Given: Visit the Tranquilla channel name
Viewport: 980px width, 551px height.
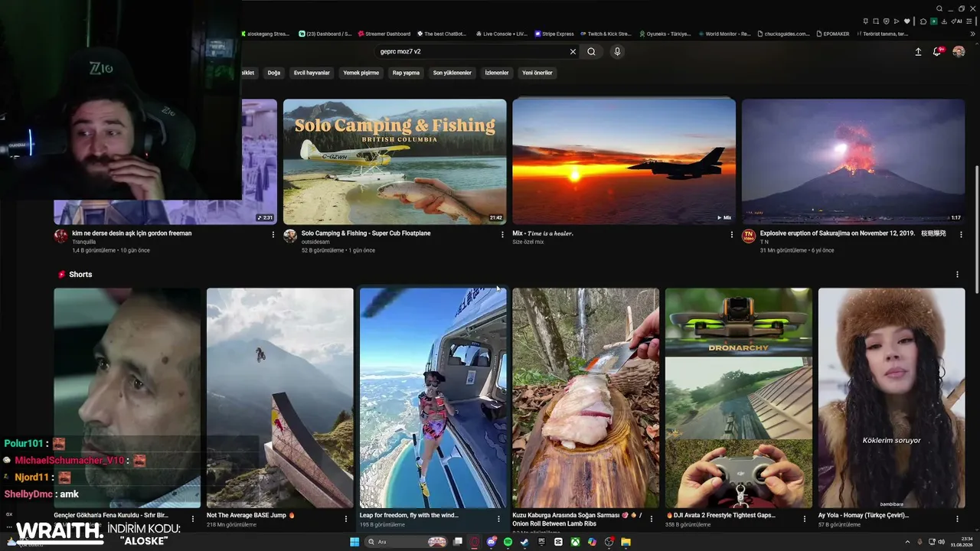Looking at the screenshot, I should (x=84, y=242).
